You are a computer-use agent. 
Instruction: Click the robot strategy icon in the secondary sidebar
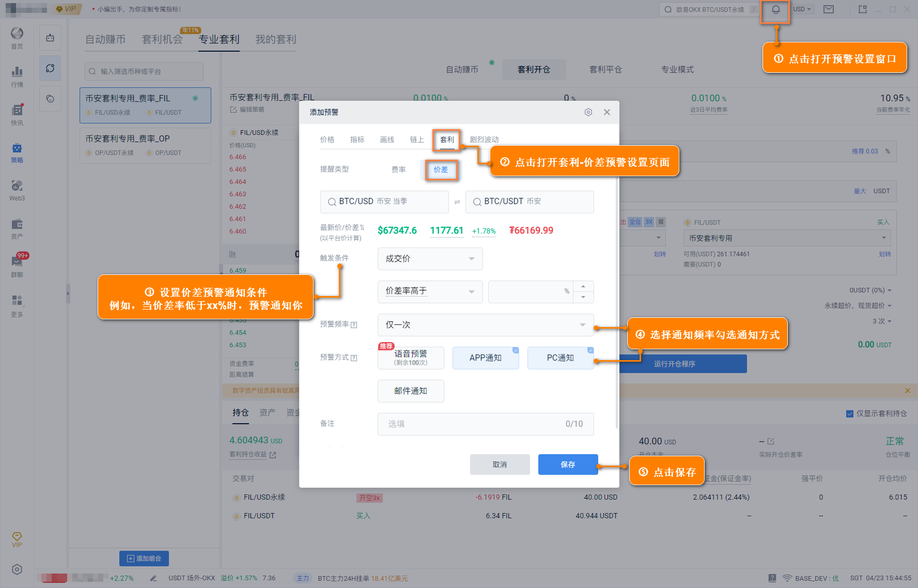50,38
